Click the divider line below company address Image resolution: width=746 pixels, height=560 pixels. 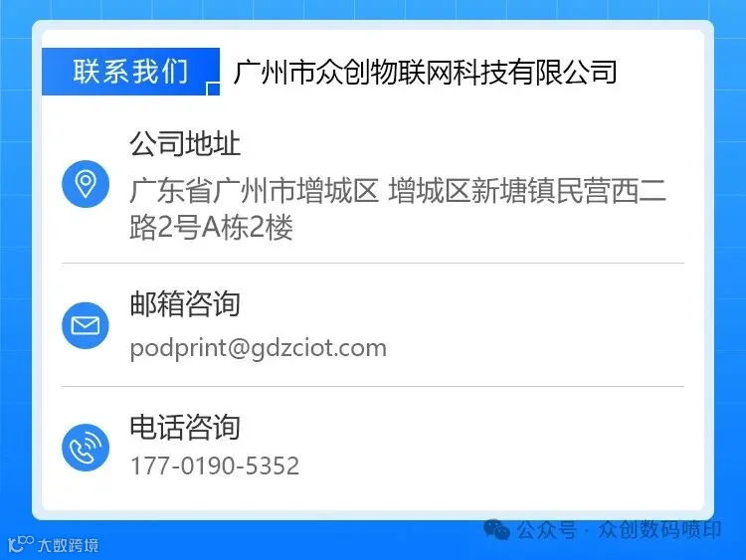pyautogui.click(x=373, y=263)
